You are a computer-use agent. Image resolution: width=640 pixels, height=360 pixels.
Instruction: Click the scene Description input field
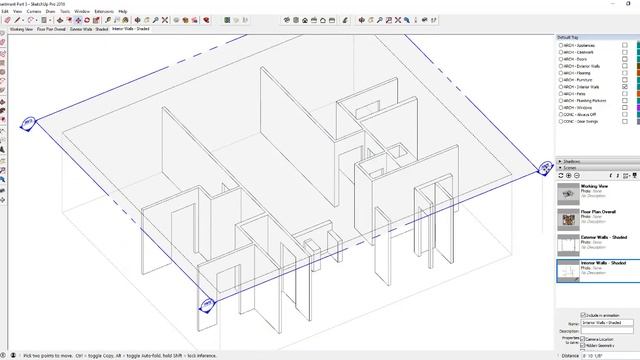(607, 331)
